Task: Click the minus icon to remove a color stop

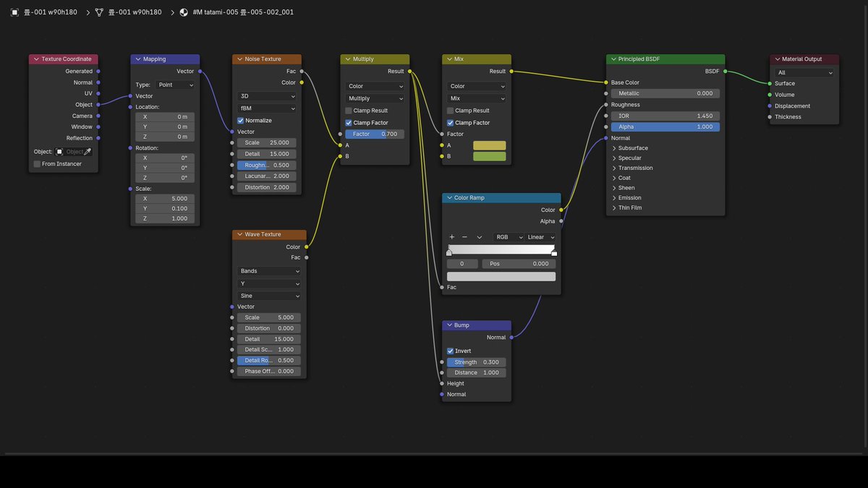Action: [464, 236]
